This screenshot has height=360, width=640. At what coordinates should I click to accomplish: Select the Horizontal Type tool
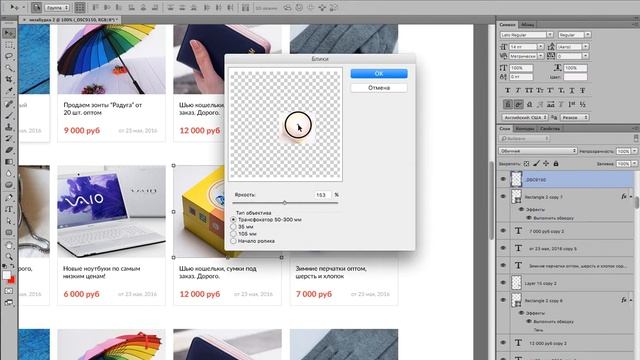(x=9, y=209)
